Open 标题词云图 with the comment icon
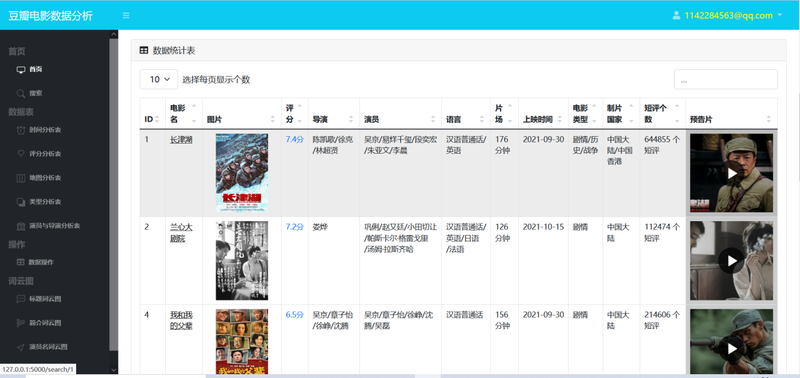The image size is (800, 378). click(x=39, y=298)
